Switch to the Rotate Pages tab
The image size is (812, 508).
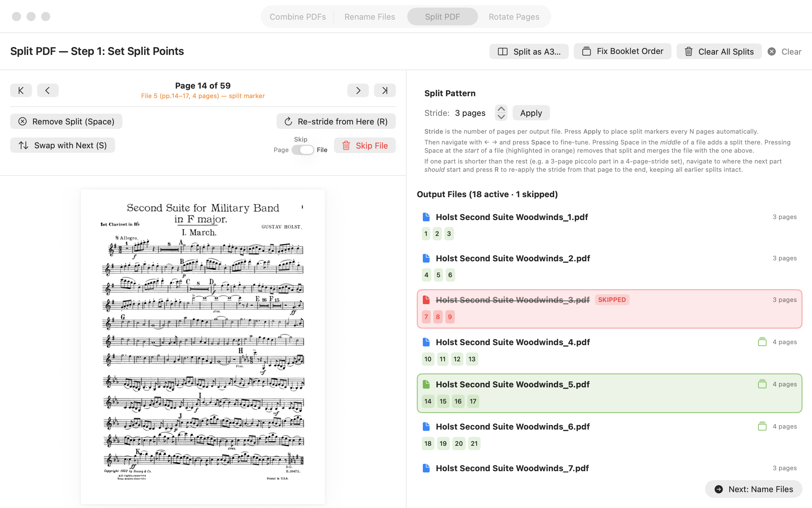[x=514, y=17]
